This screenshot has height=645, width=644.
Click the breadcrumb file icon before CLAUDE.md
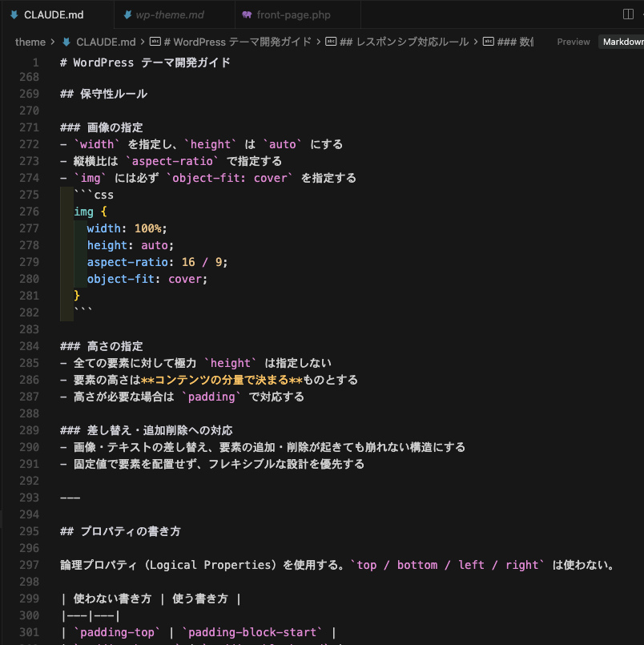coord(66,42)
